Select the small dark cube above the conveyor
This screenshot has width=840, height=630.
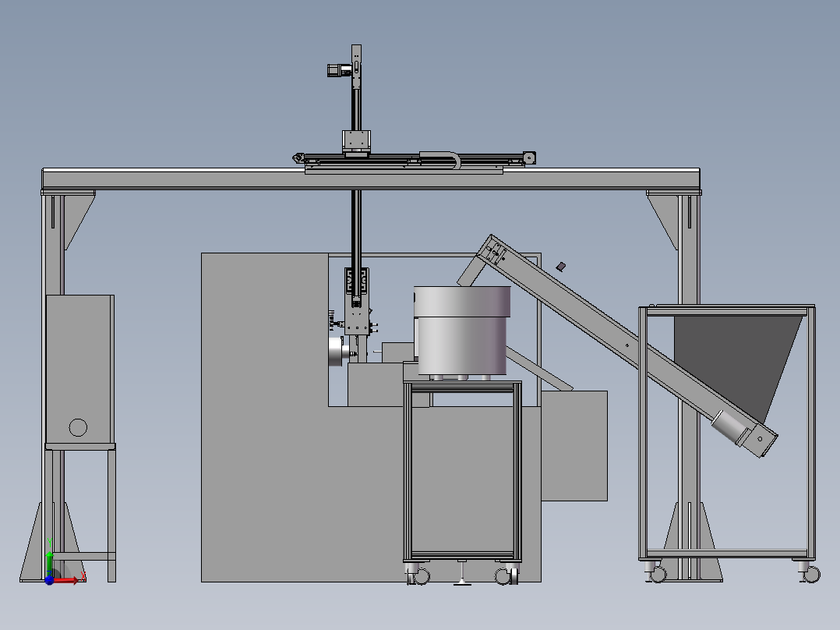[x=561, y=267]
